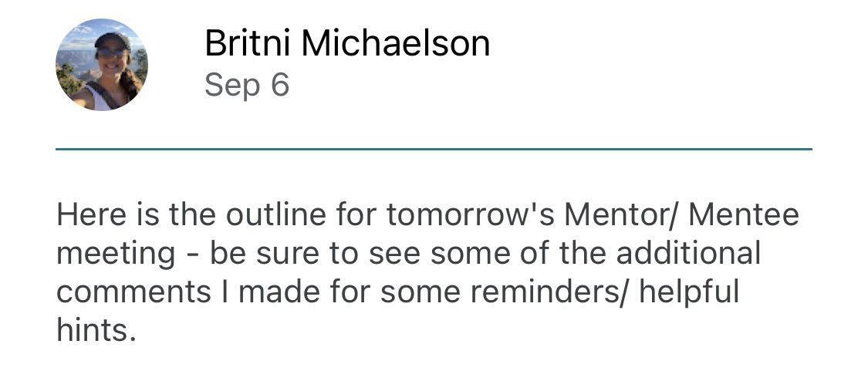Click the horizontal divider line below header

[x=434, y=149]
